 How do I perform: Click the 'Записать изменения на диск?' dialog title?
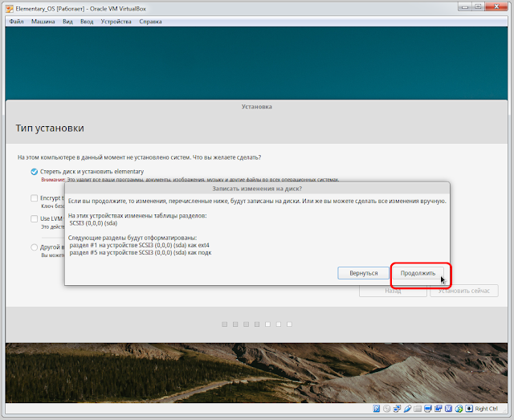coord(257,189)
